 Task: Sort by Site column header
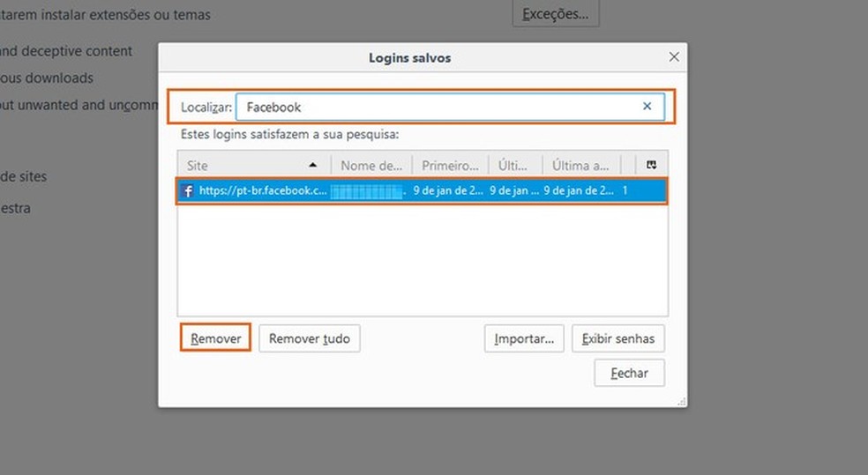254,165
